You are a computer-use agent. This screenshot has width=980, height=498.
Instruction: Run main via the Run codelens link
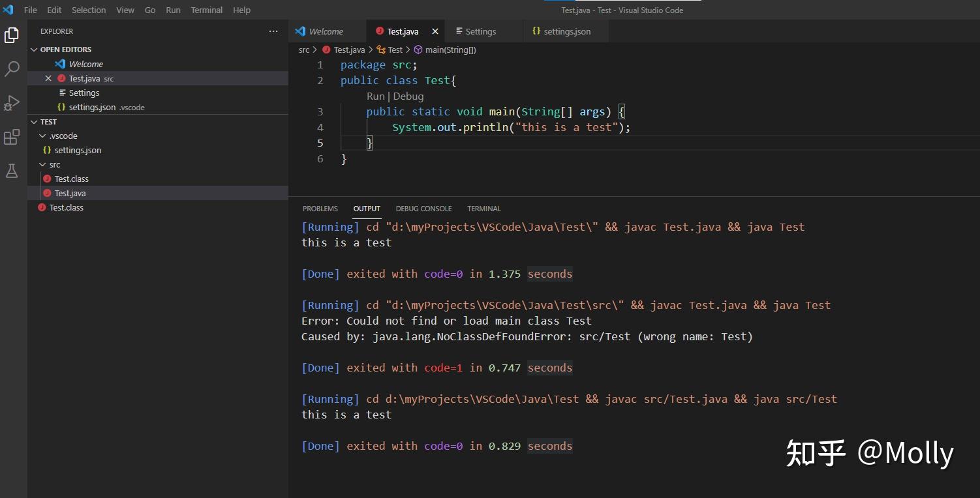(375, 96)
